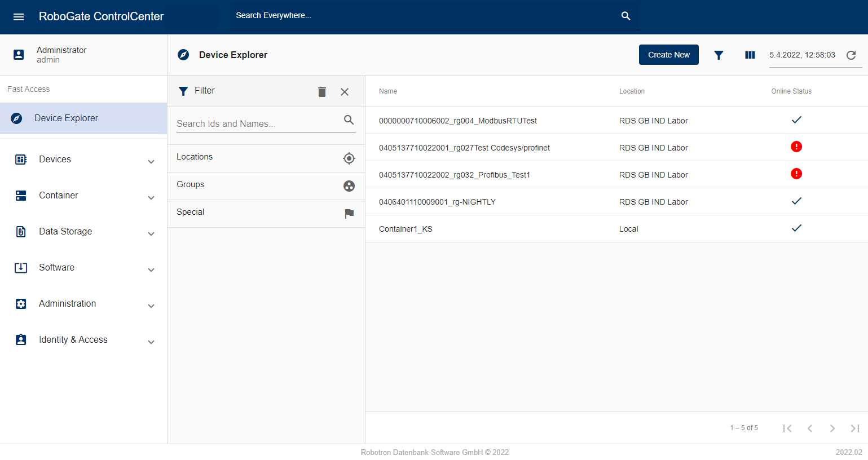
Task: Click the global search magnifier icon
Action: [x=625, y=16]
